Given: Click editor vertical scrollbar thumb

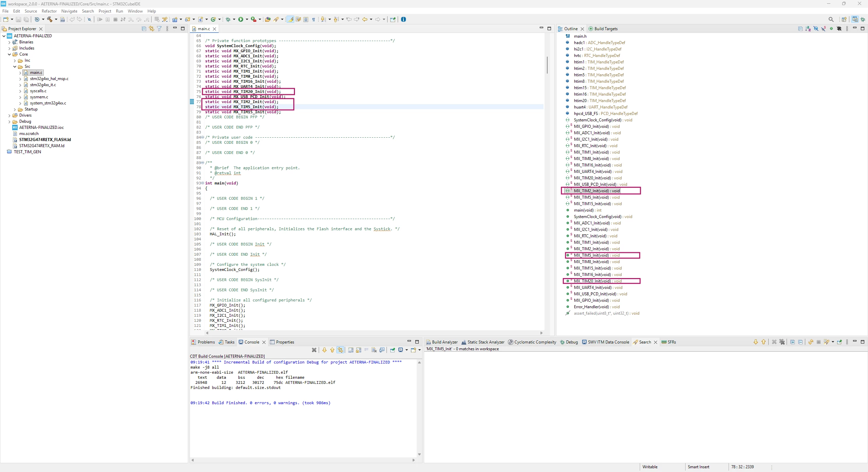Looking at the screenshot, I should click(547, 65).
